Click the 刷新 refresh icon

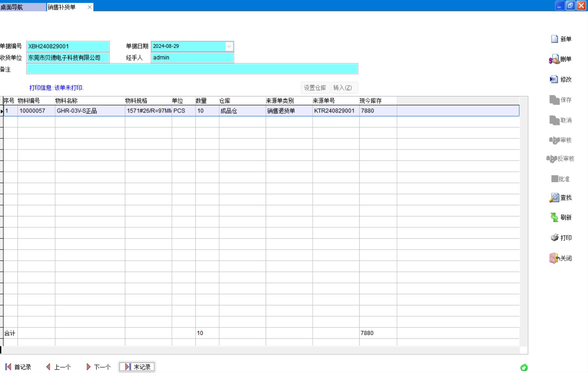click(554, 218)
